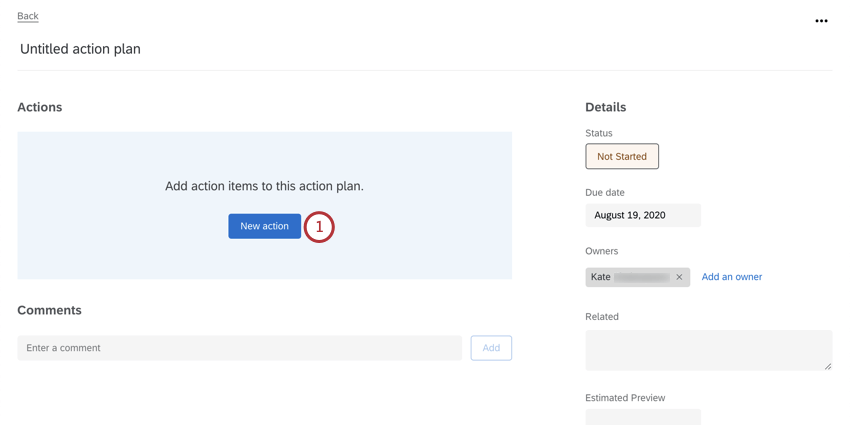Click the Due date label
The width and height of the screenshot is (850, 425).
tap(605, 192)
